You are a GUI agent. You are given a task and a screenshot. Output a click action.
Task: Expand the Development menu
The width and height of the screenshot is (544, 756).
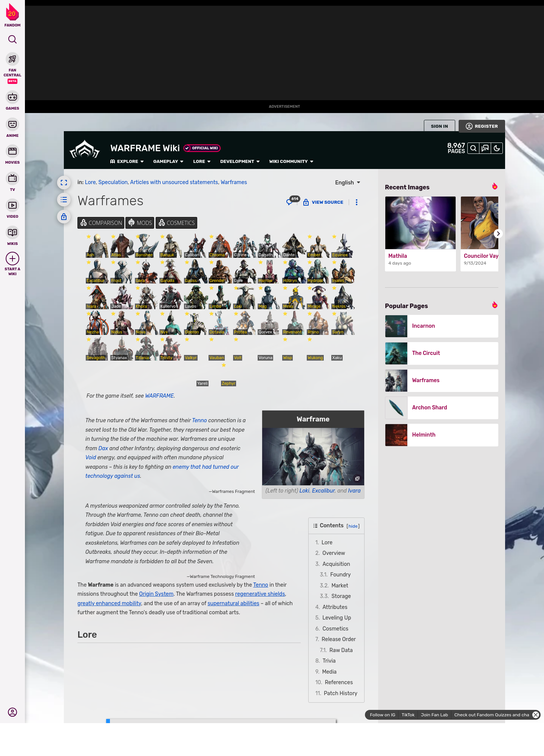coord(240,161)
